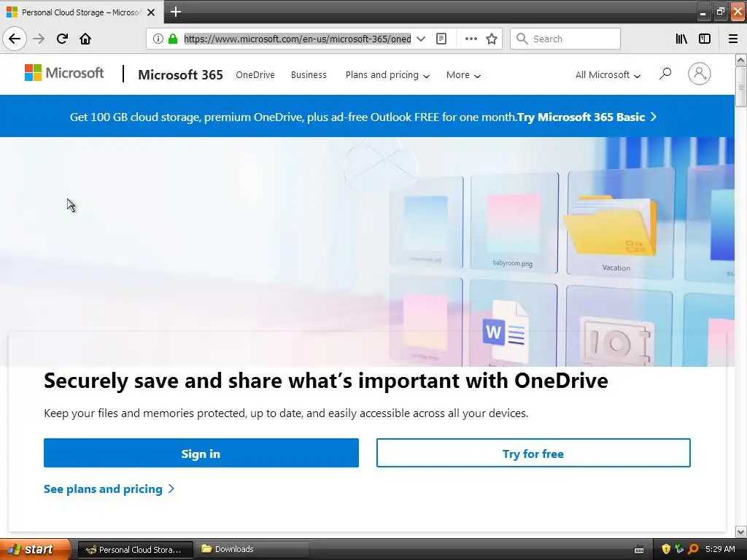Open the Windows Start menu
The height and width of the screenshot is (560, 747).
click(34, 549)
